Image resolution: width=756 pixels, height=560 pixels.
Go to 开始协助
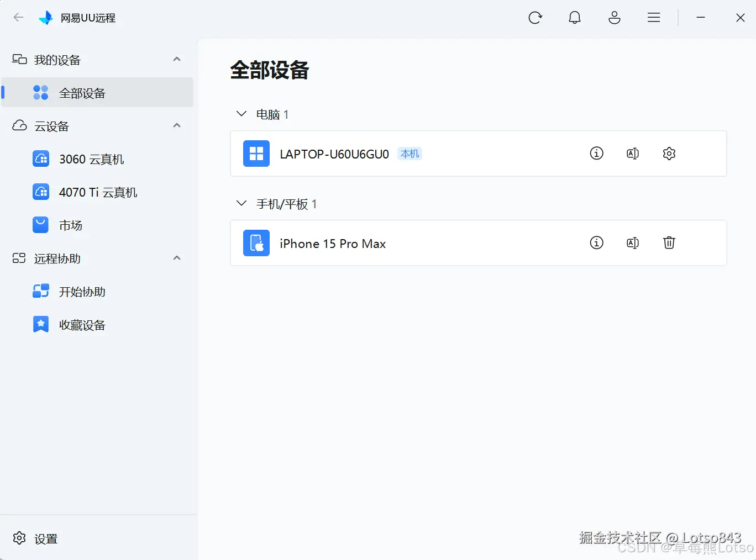coord(98,292)
